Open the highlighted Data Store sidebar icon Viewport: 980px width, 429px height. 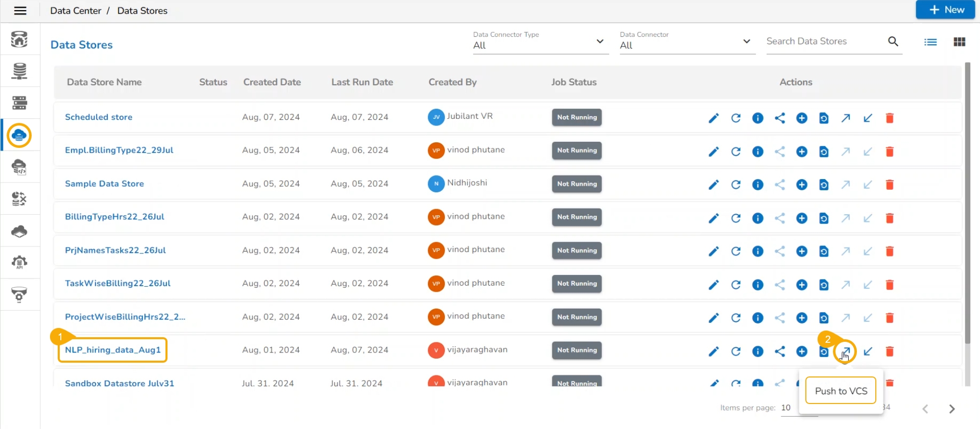click(x=19, y=136)
